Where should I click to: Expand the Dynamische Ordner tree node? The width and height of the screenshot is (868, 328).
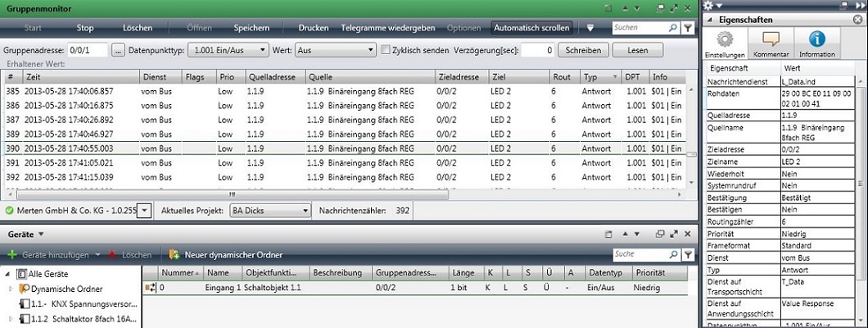coord(11,289)
